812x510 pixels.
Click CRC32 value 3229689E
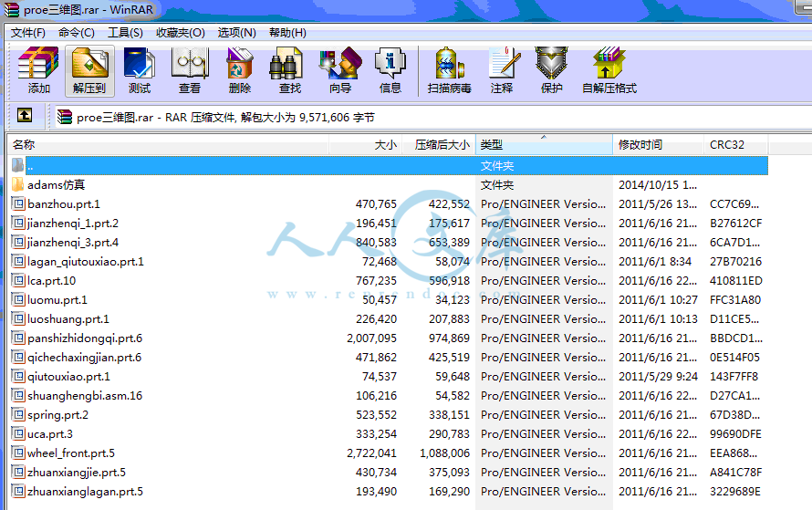[x=735, y=491]
